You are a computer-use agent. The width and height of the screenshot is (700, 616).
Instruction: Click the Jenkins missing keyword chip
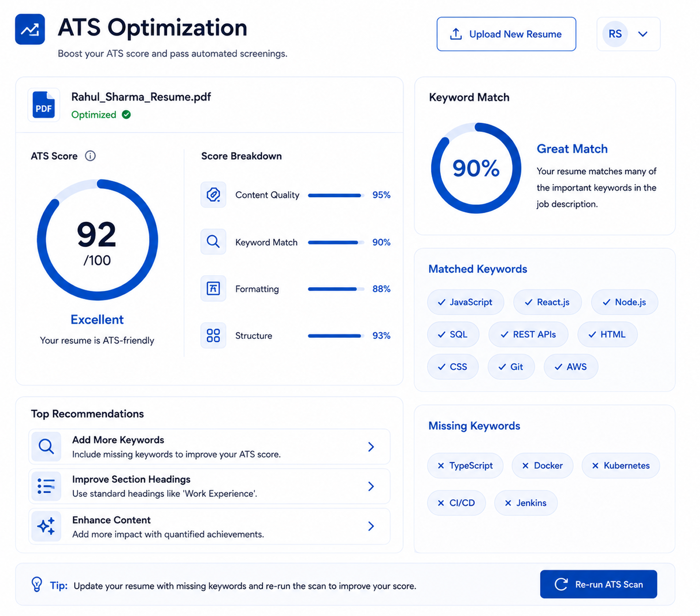tap(525, 503)
